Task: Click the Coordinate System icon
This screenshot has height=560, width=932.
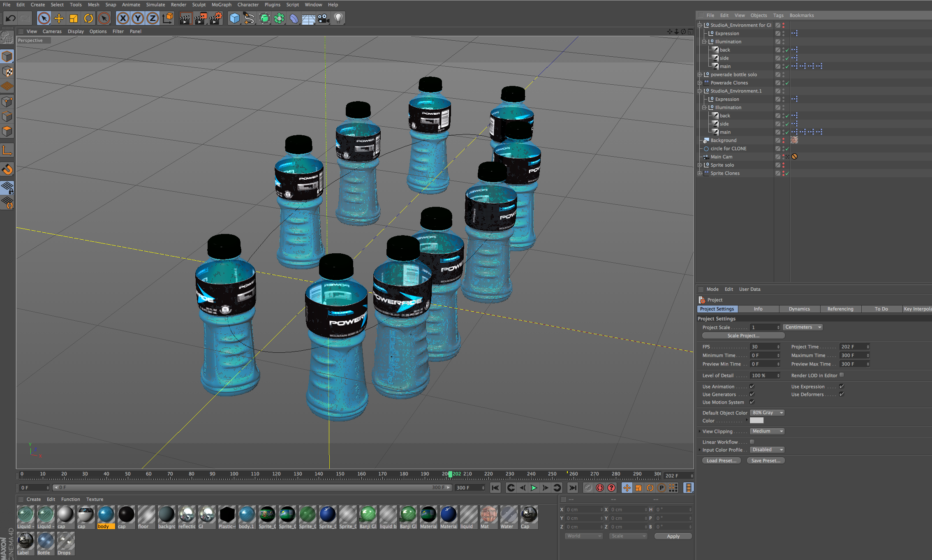Action: pos(168,18)
